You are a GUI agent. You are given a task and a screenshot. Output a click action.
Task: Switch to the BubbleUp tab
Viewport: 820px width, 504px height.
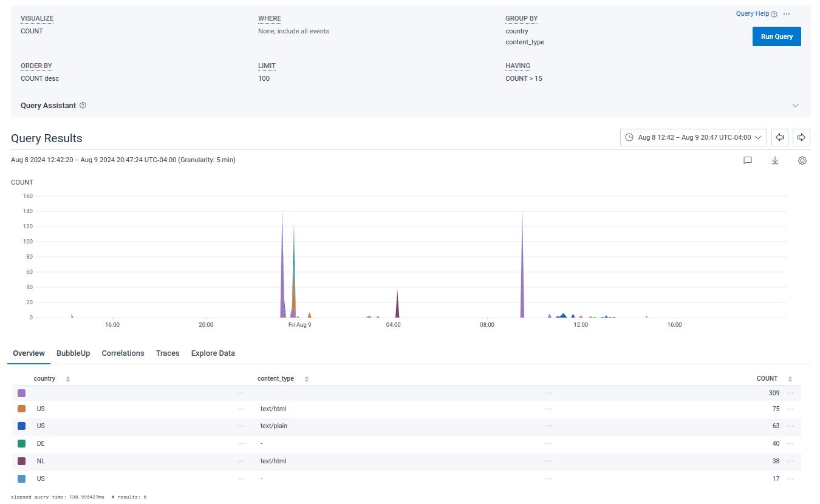pyautogui.click(x=73, y=353)
